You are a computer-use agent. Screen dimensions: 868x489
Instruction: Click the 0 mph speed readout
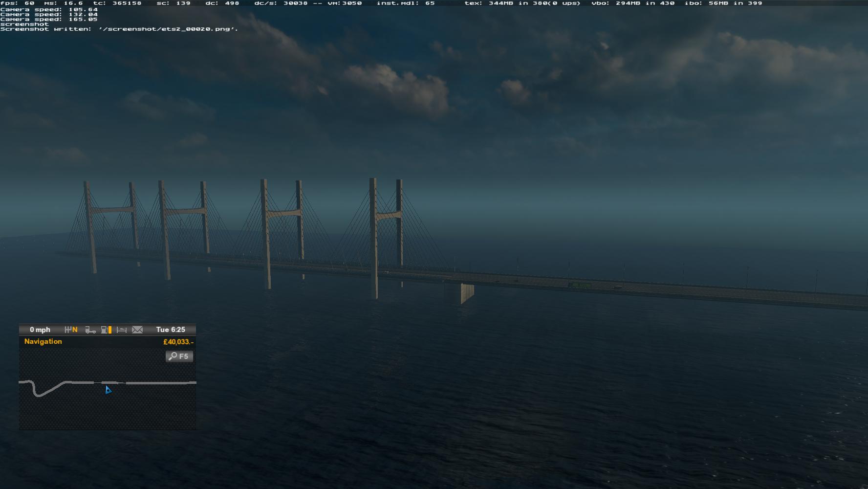(x=40, y=330)
